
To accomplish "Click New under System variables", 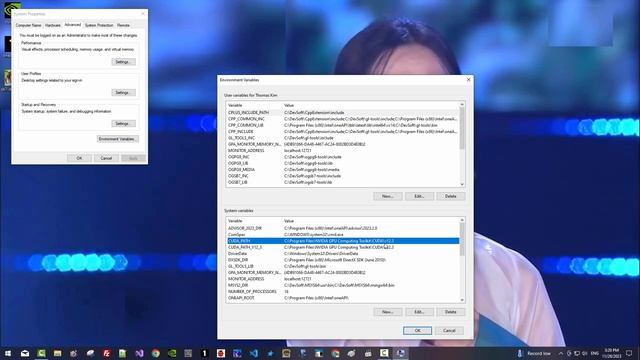I will tap(387, 312).
